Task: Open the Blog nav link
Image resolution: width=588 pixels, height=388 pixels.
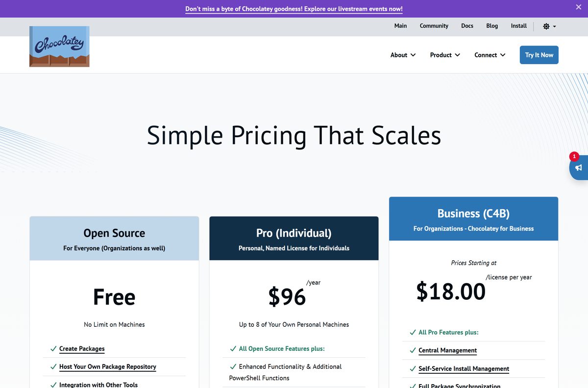Action: click(x=492, y=26)
